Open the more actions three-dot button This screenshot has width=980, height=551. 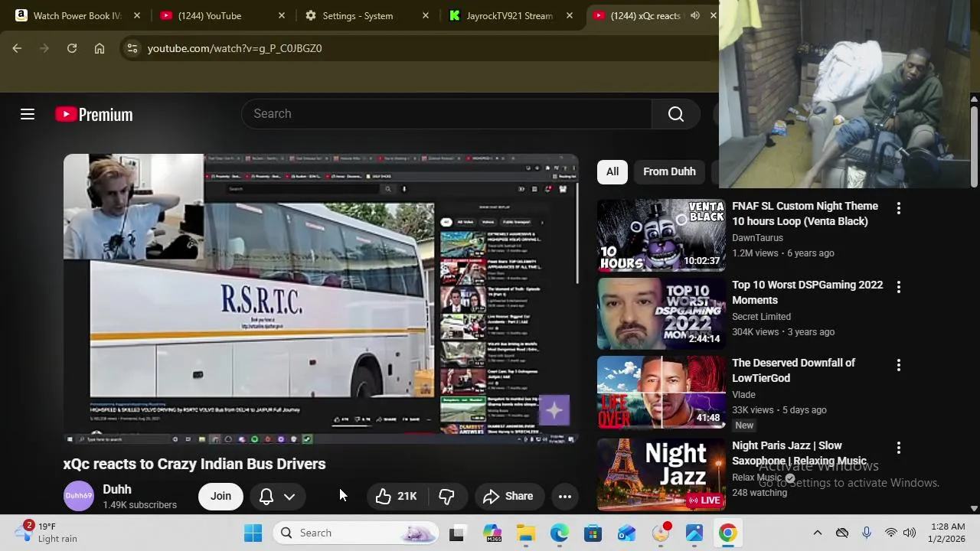coord(565,496)
